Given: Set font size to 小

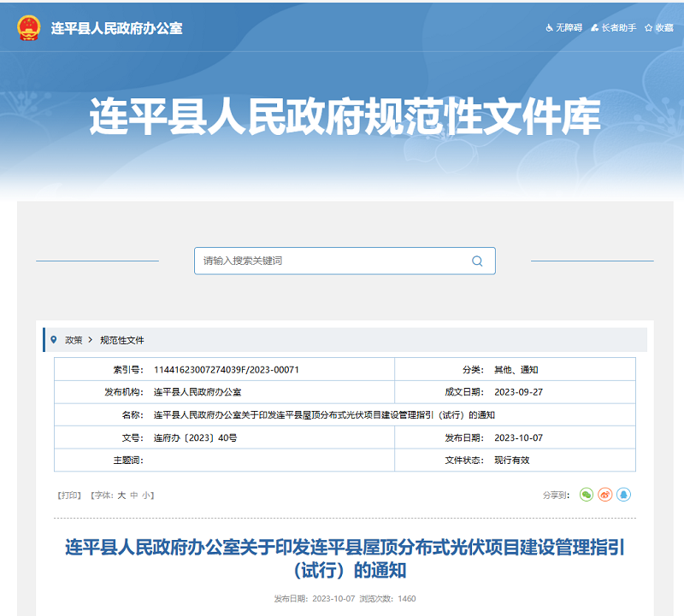Looking at the screenshot, I should coord(146,495).
